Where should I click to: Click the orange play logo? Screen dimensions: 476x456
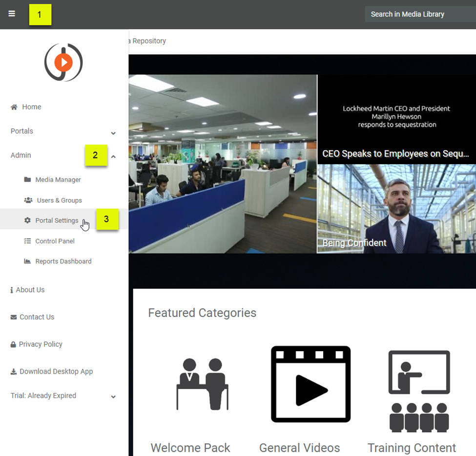pyautogui.click(x=63, y=62)
